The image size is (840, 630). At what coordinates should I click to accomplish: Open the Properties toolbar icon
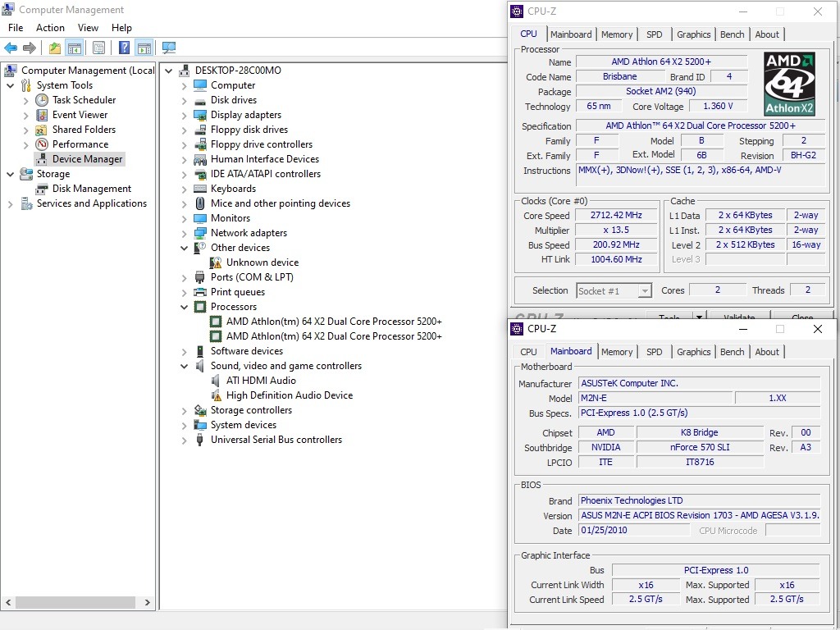click(x=98, y=48)
